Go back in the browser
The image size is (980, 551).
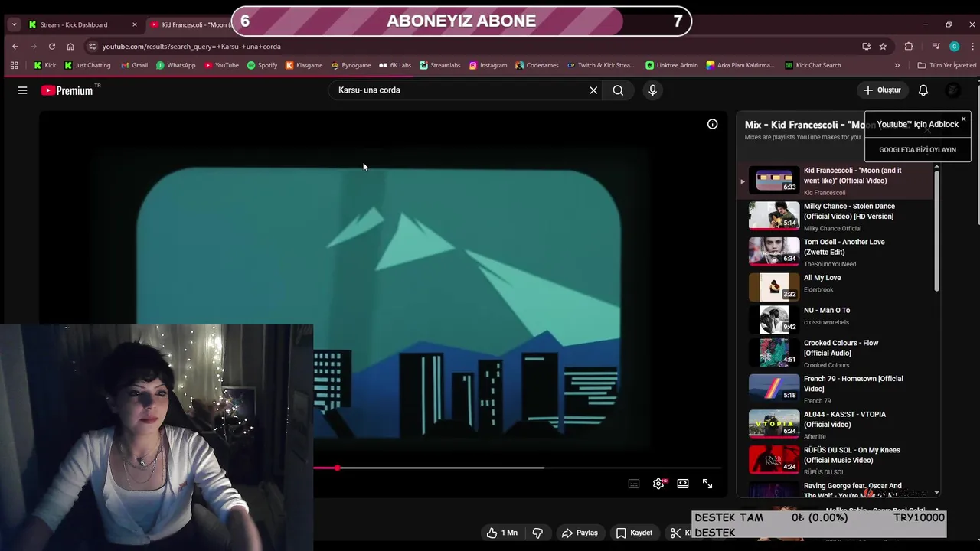(15, 46)
